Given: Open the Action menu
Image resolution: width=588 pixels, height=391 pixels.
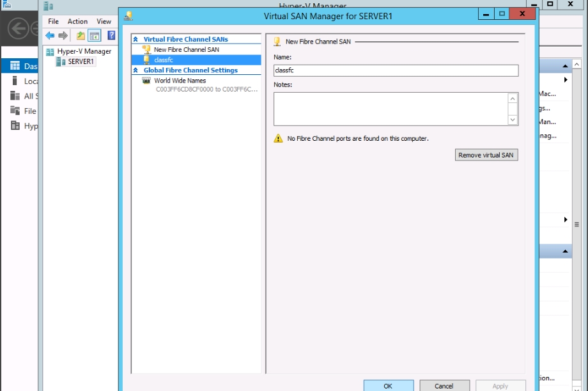Looking at the screenshot, I should click(x=77, y=21).
